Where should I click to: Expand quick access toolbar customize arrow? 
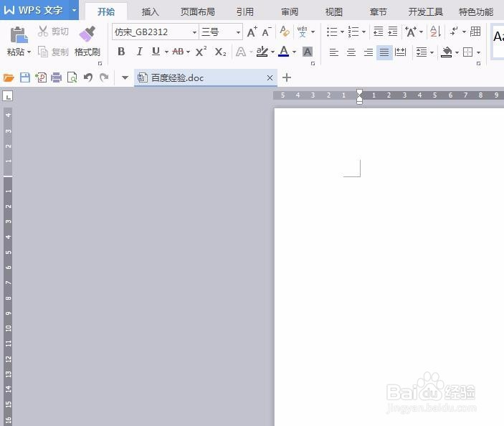125,77
